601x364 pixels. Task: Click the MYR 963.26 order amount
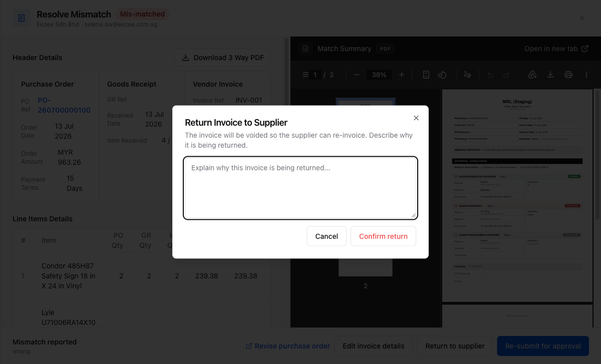[69, 157]
